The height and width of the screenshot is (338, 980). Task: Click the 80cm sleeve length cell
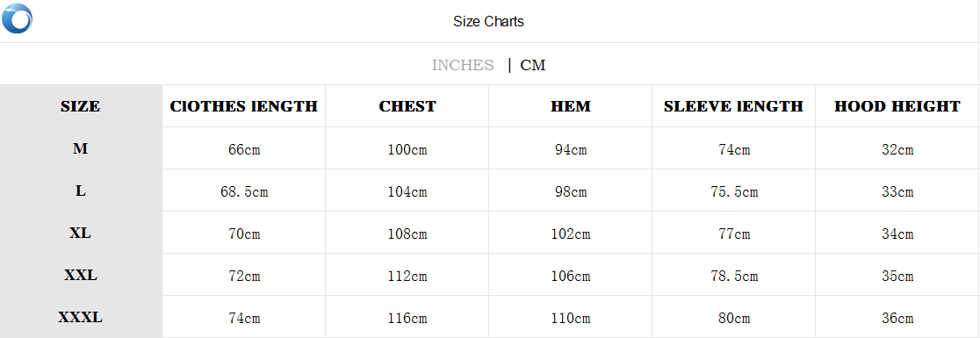(734, 318)
